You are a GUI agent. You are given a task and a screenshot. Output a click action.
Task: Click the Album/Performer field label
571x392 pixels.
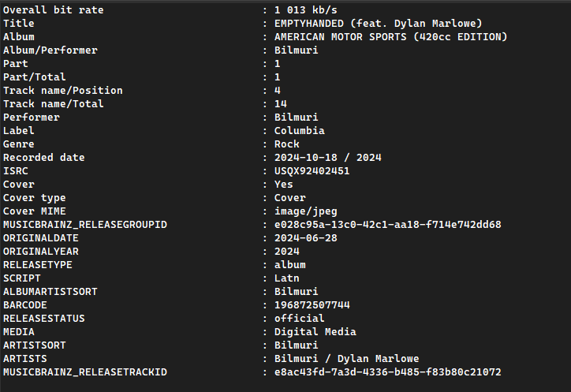50,50
